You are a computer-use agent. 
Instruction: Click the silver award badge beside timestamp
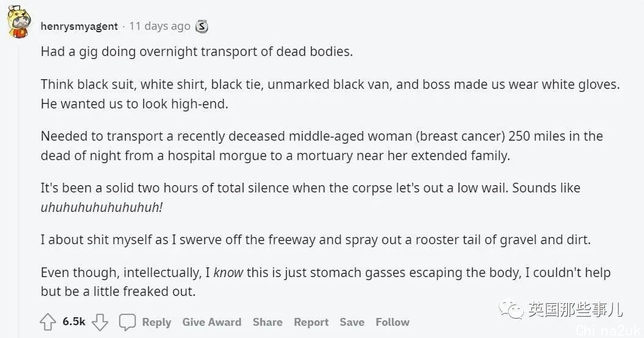(x=201, y=26)
